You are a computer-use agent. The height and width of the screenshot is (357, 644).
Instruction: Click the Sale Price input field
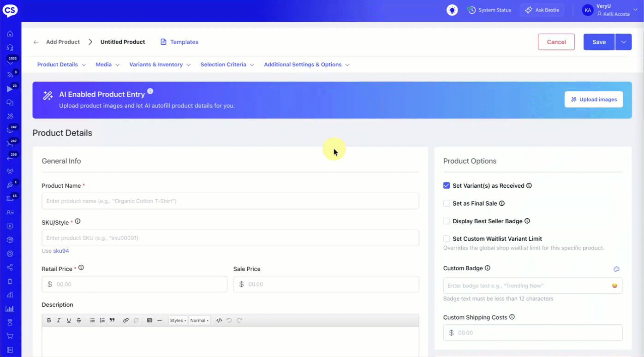point(326,284)
